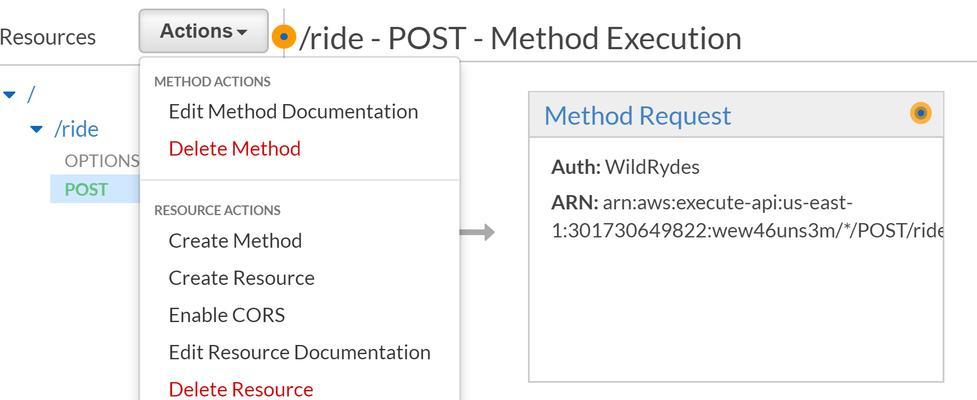Click the ARN text in Method Request
Image resolution: width=977 pixels, height=400 pixels.
[x=746, y=217]
